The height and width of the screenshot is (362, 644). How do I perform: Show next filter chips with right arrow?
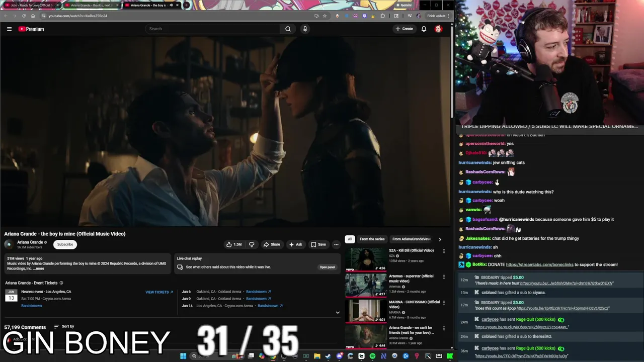tap(440, 239)
